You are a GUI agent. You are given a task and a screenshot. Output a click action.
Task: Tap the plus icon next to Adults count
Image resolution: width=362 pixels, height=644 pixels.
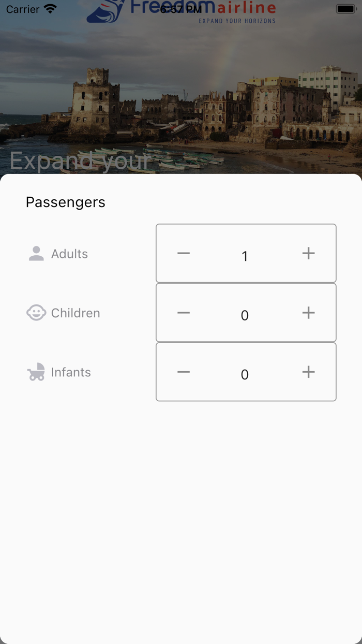pyautogui.click(x=308, y=253)
